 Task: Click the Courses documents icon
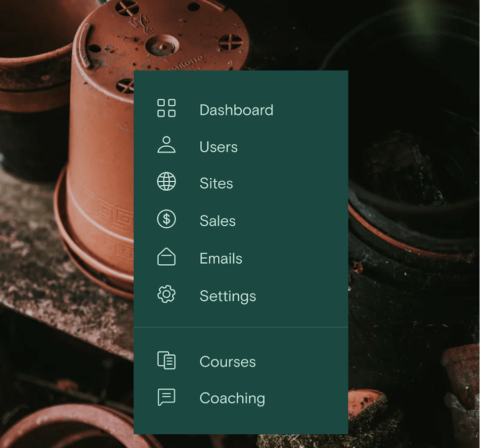click(166, 360)
